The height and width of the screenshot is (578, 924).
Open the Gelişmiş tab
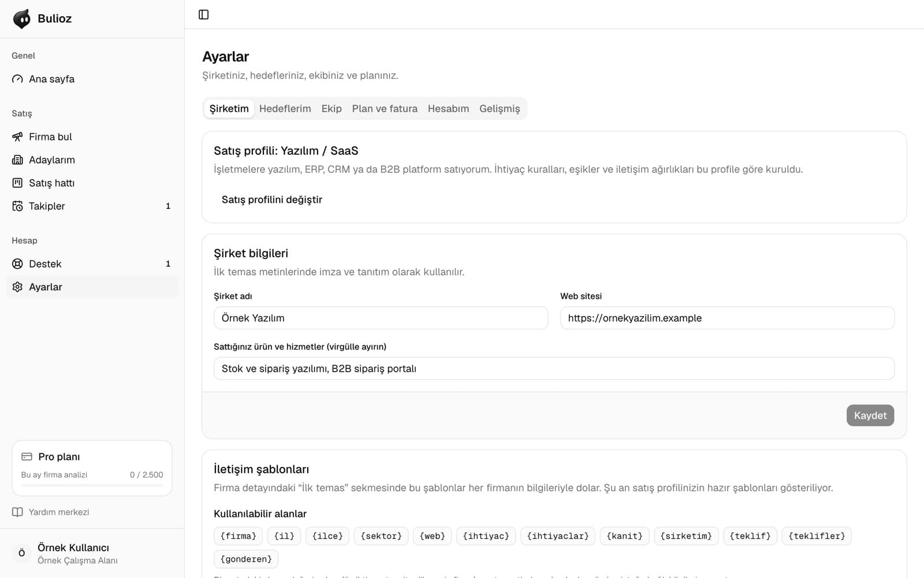500,109
